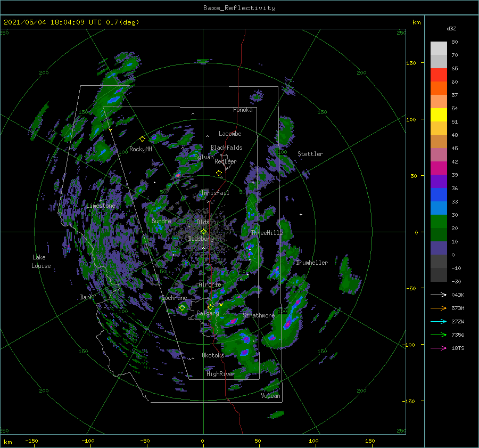Select the magenta swatch in dBZ legend
Image resolution: width=479 pixels, height=448 pixels.
pos(439,168)
